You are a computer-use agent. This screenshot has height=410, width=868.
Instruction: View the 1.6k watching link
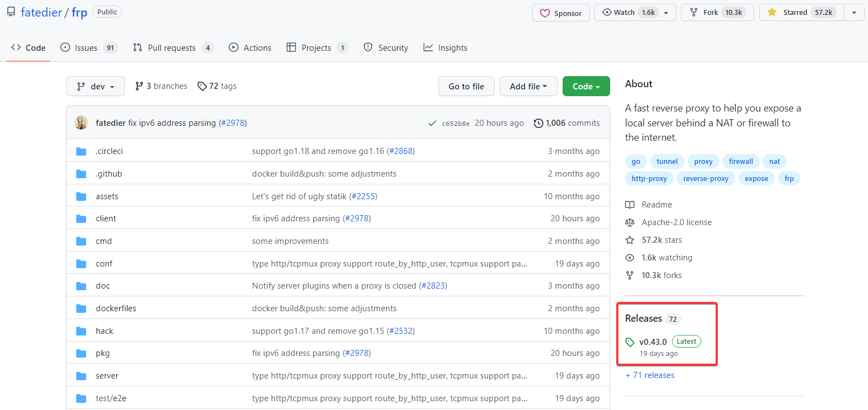pyautogui.click(x=659, y=258)
